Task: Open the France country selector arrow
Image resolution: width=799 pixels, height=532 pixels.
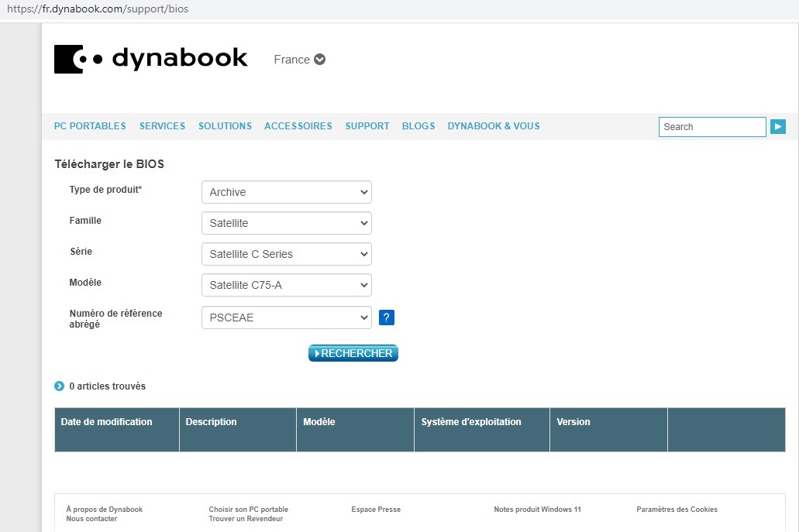Action: click(319, 60)
